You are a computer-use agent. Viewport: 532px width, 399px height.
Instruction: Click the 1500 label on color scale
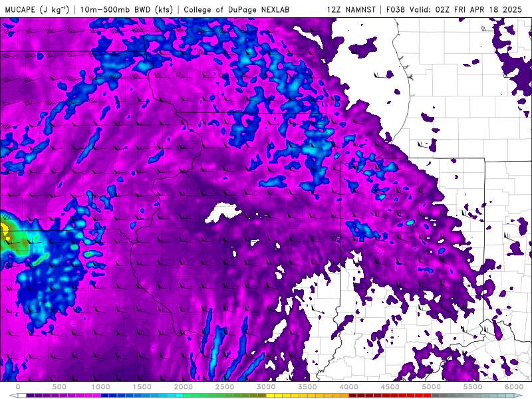coord(142,387)
